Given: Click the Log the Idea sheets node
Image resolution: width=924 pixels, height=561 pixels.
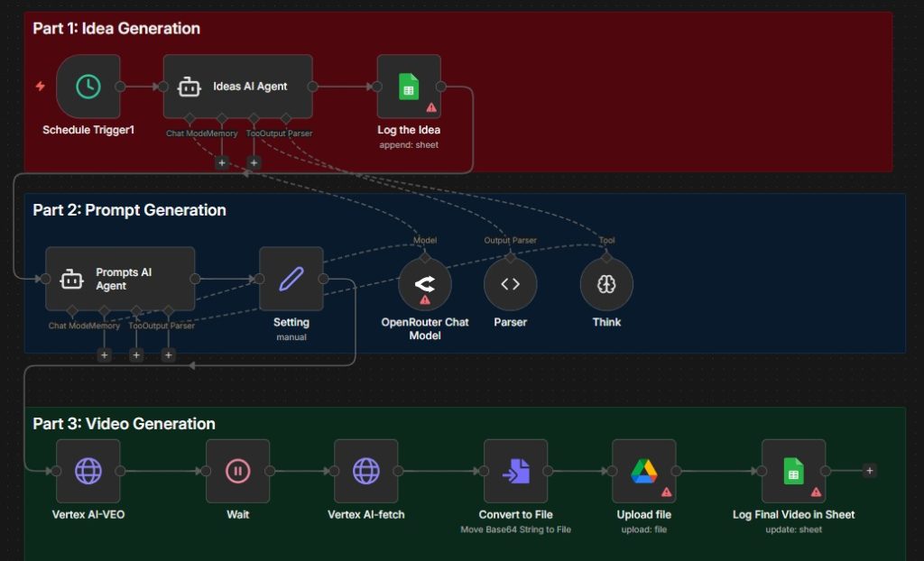Looking at the screenshot, I should point(409,87).
